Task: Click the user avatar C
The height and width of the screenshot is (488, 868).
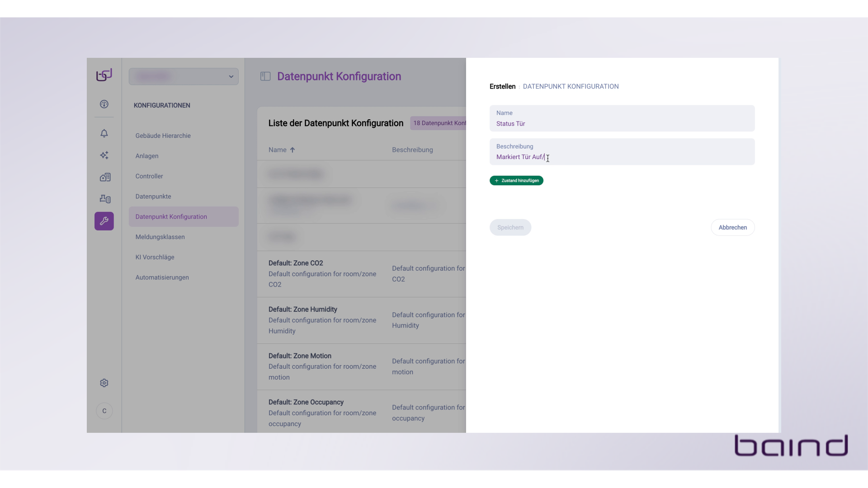Action: click(104, 411)
